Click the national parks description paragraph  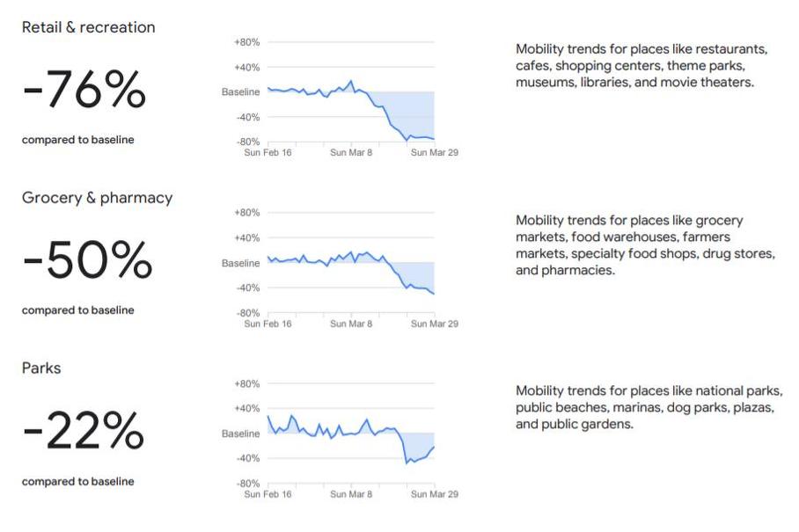pyautogui.click(x=649, y=407)
